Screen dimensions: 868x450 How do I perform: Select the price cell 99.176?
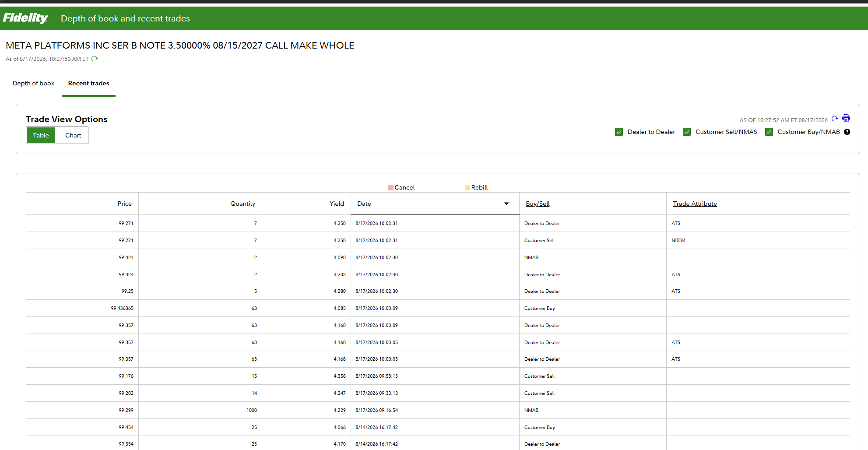(126, 376)
